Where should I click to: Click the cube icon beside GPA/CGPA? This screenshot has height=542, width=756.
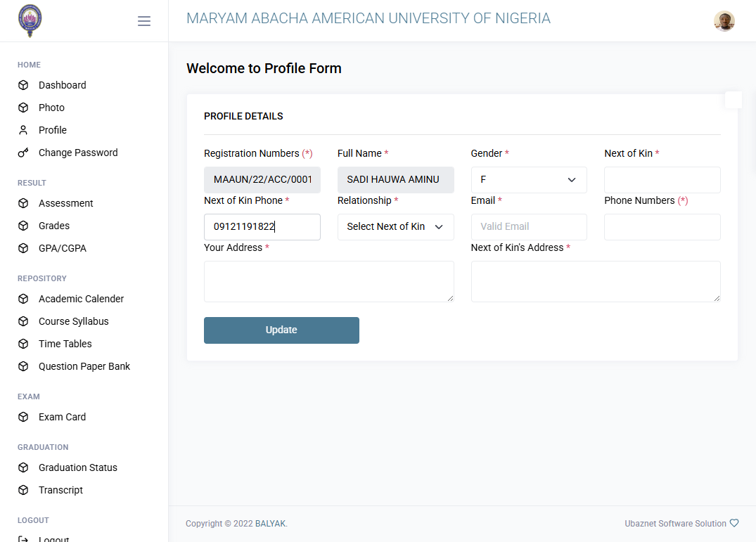tap(23, 248)
